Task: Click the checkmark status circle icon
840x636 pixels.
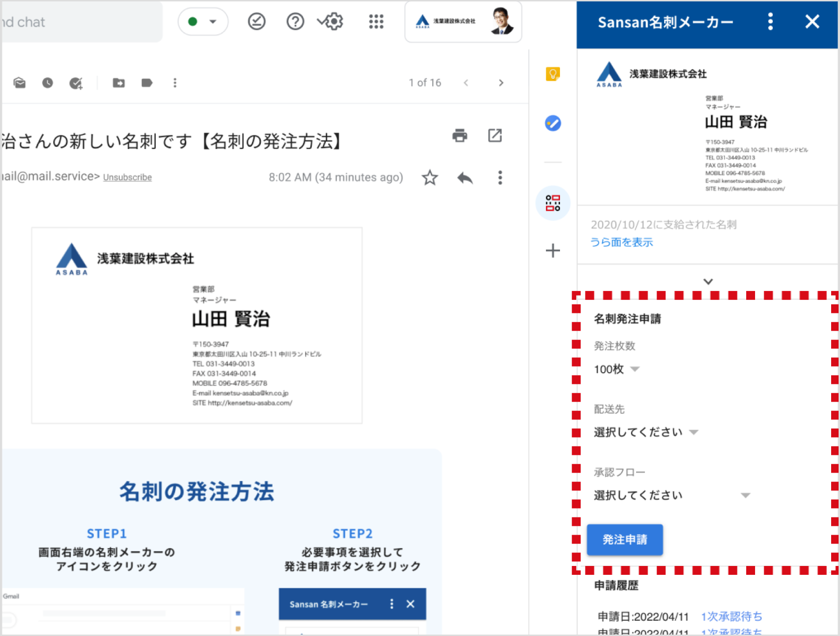Action: point(257,21)
